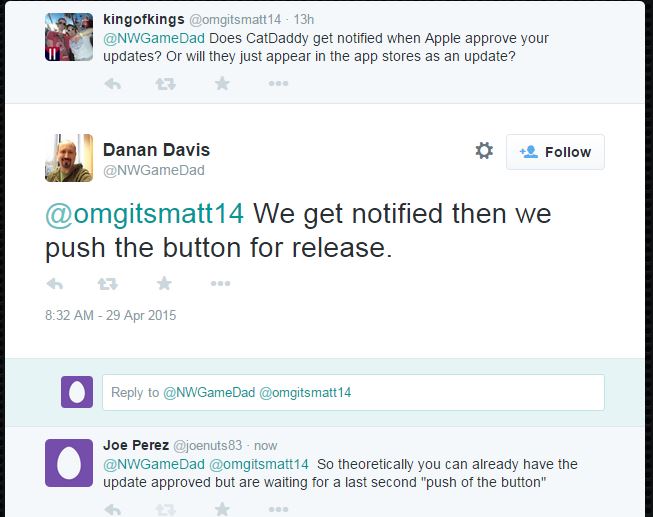Image resolution: width=653 pixels, height=517 pixels.
Task: Open gear menu beside Follow button
Action: point(484,151)
